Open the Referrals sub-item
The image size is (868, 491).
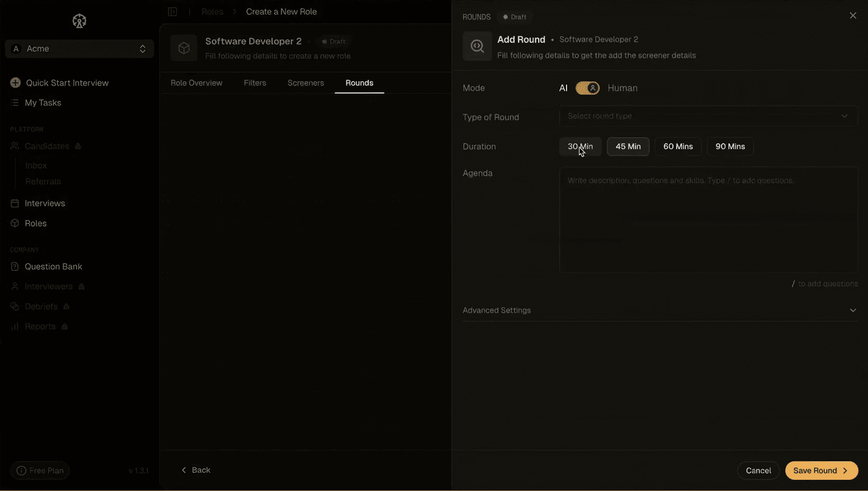[x=43, y=182]
